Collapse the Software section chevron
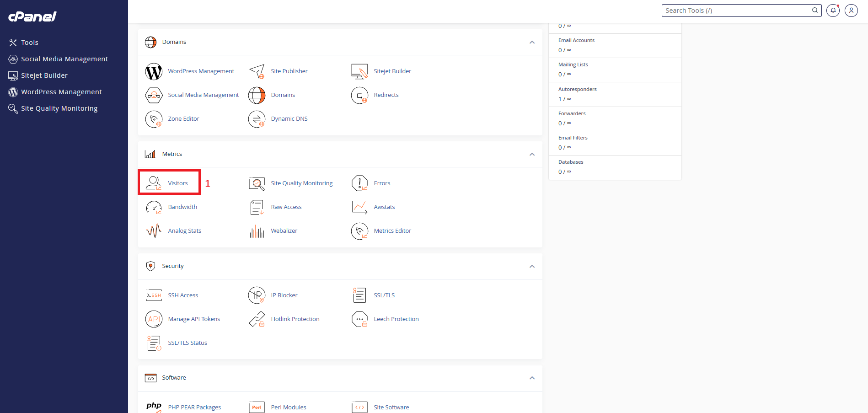The image size is (868, 413). [x=532, y=378]
